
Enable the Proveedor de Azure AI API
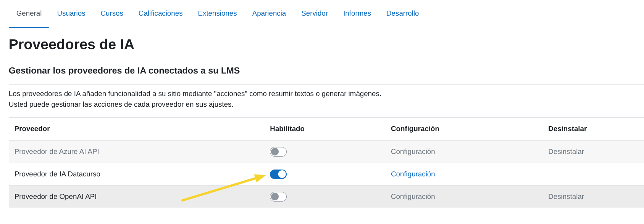(x=278, y=151)
